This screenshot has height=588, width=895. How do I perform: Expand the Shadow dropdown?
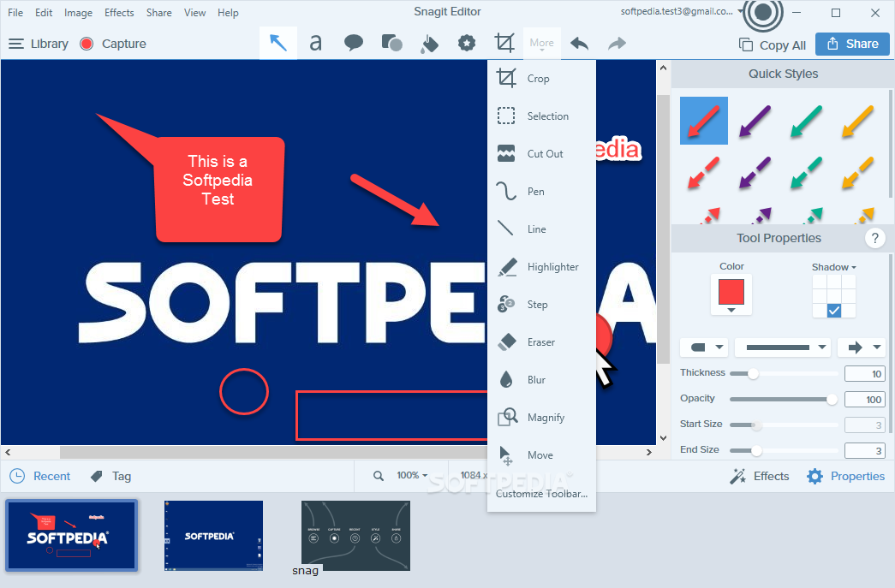click(x=833, y=267)
